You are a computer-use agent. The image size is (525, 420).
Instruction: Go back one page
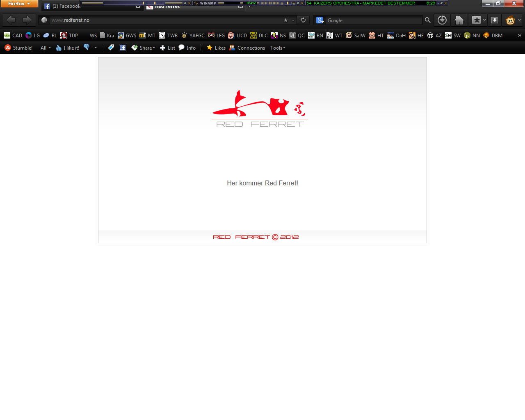tap(11, 20)
